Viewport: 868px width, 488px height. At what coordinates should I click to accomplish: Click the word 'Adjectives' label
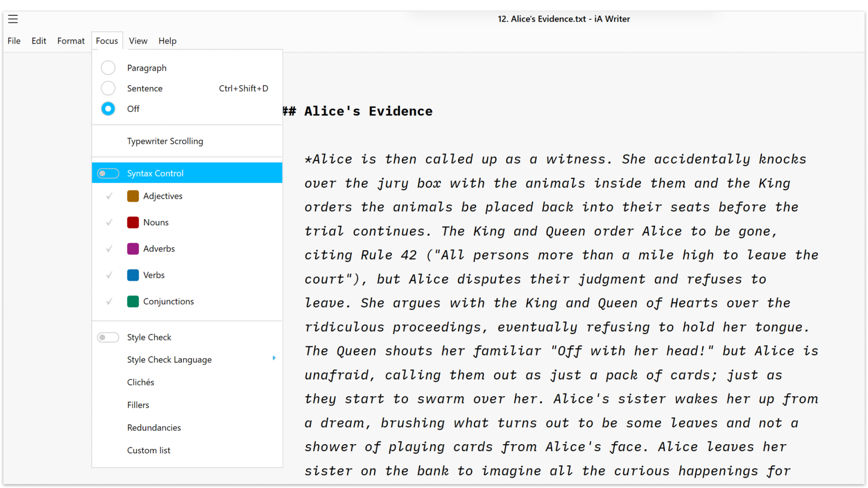(x=163, y=196)
